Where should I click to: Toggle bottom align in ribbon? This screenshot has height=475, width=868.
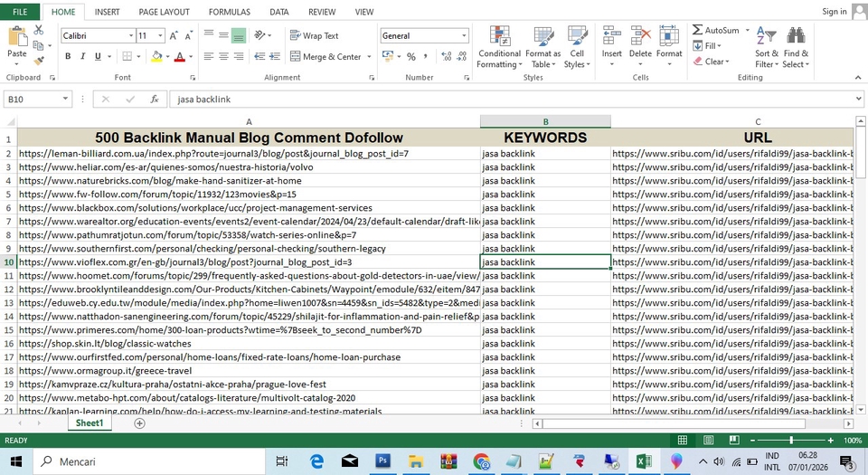coord(239,36)
